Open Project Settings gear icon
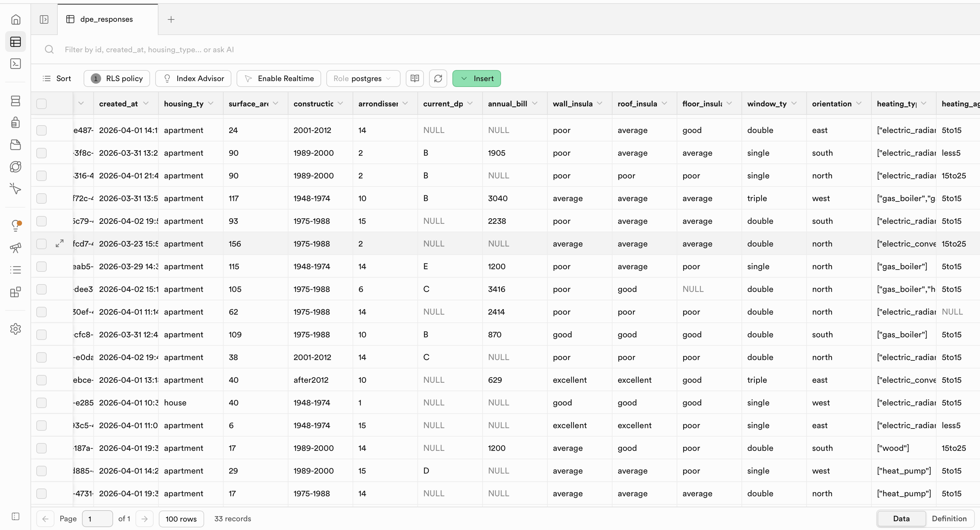 tap(16, 329)
